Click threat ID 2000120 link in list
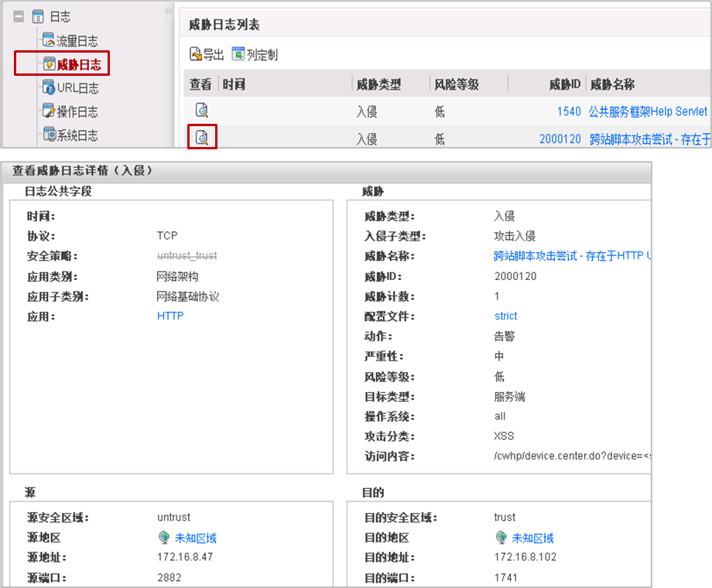Viewport: 712px width, 588px height. (x=560, y=138)
